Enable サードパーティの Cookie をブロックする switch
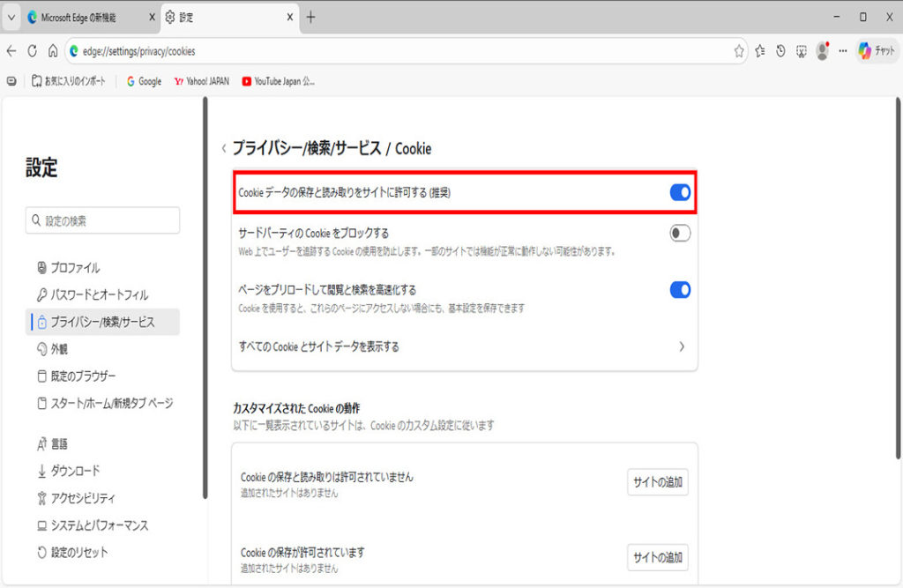 pyautogui.click(x=680, y=234)
